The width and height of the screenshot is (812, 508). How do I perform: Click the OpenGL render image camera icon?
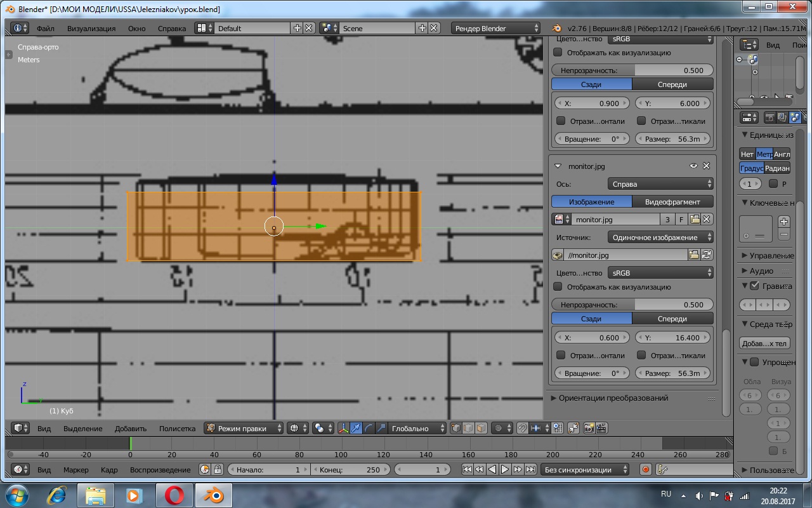click(588, 428)
